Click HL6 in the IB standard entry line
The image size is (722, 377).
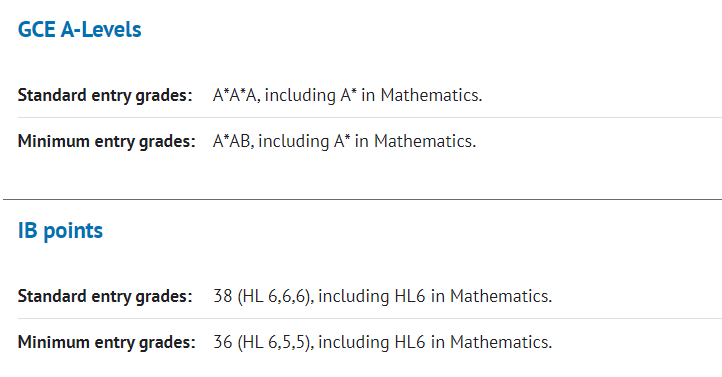[x=410, y=296]
